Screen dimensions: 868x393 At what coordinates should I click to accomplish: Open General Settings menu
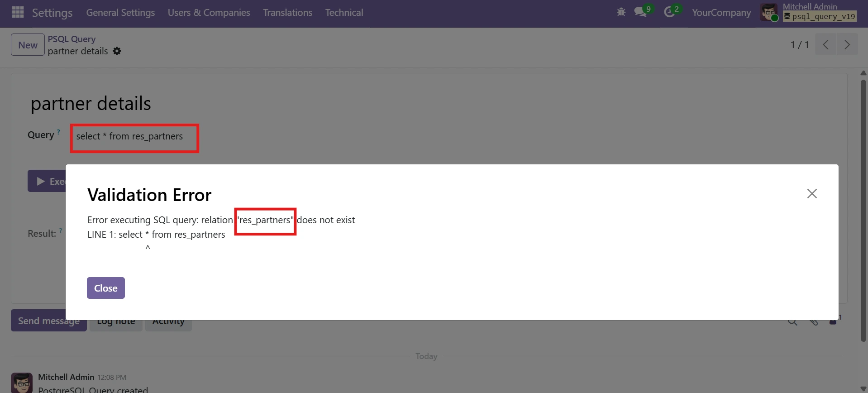click(x=120, y=13)
